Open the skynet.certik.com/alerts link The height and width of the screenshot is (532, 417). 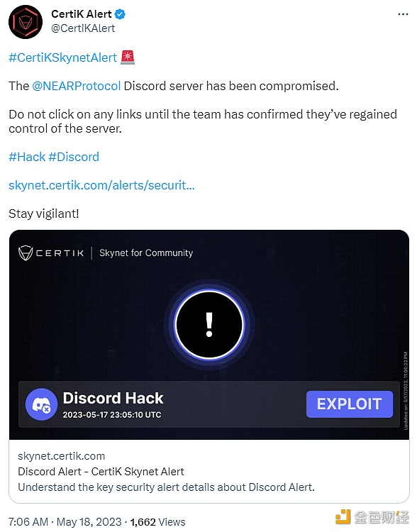(101, 185)
